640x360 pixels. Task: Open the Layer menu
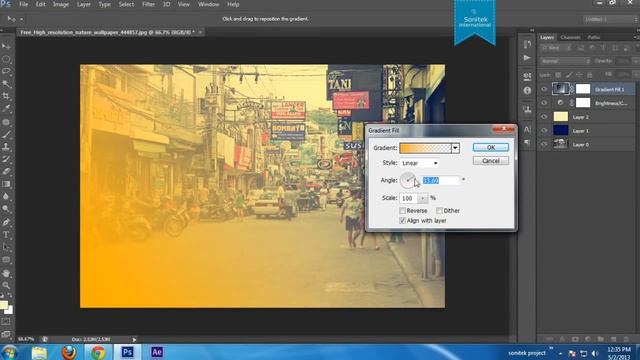coord(84,4)
